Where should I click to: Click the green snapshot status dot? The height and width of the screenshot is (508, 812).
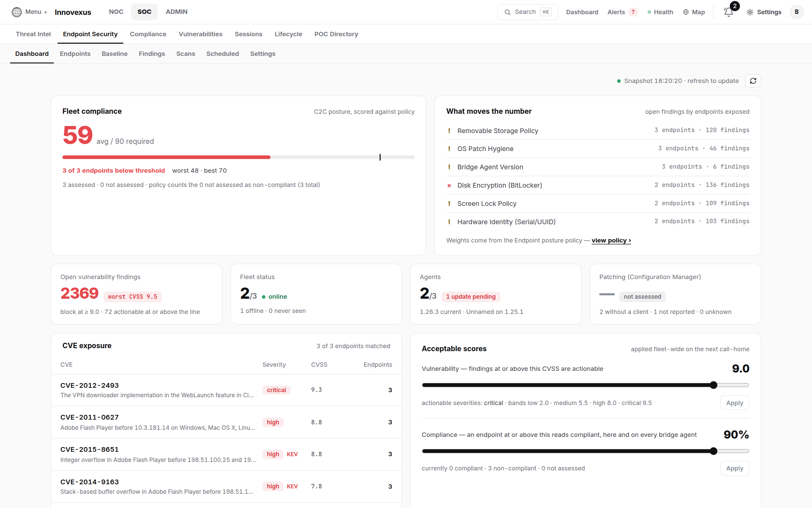pyautogui.click(x=619, y=81)
